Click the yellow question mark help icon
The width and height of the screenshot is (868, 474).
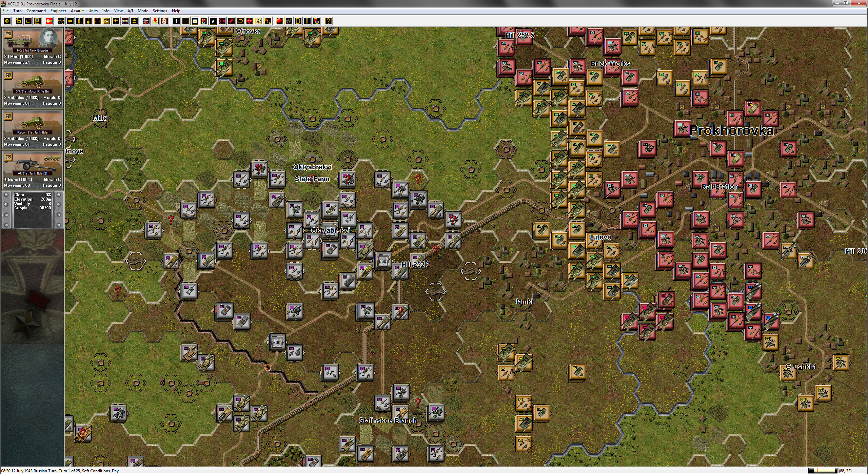tap(328, 21)
